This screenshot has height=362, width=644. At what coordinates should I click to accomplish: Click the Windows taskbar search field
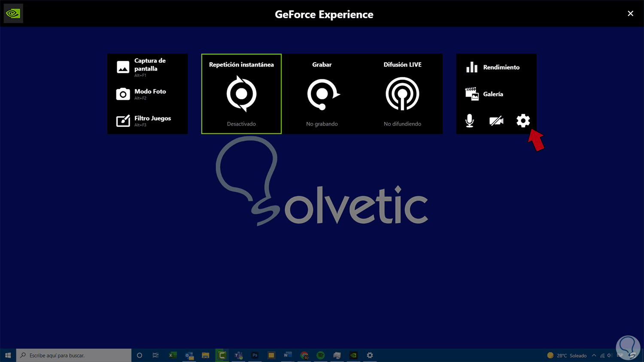[x=74, y=355]
